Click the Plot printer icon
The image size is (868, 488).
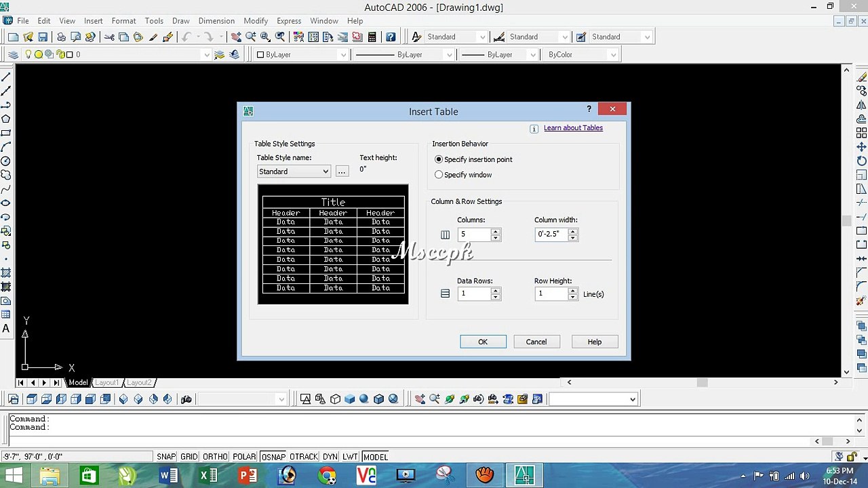[61, 37]
